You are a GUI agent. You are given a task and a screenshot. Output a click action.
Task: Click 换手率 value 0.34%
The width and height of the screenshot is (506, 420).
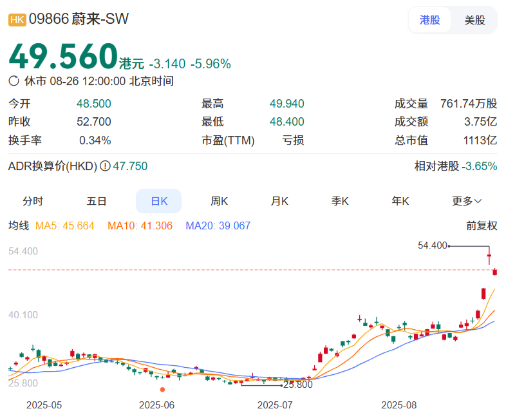(95, 140)
